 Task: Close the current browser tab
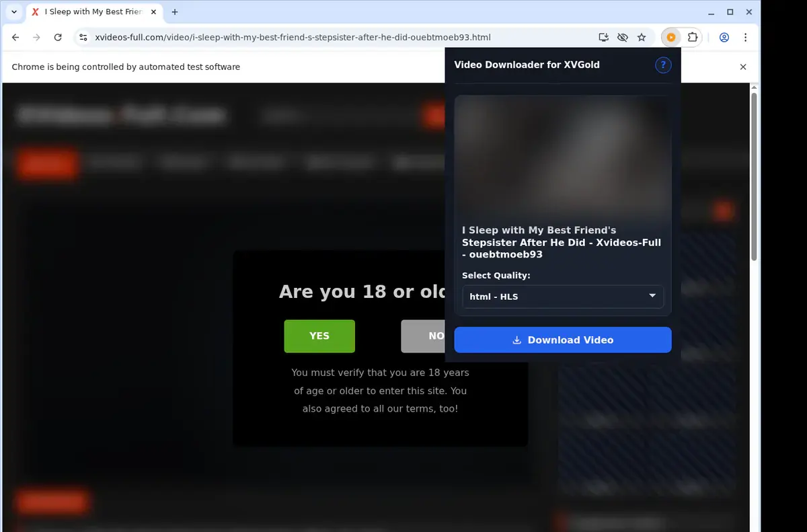(153, 12)
